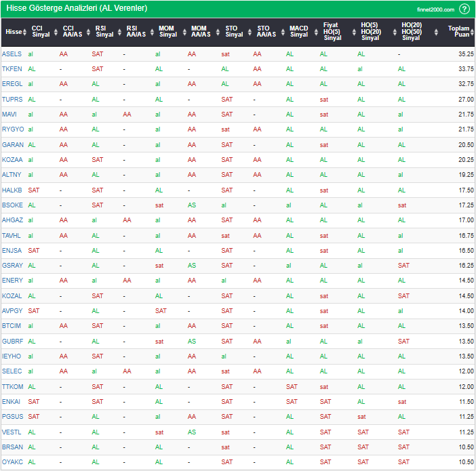This screenshot has height=471, width=476.
Task: Open OYAKC stock link
Action: [x=12, y=462]
